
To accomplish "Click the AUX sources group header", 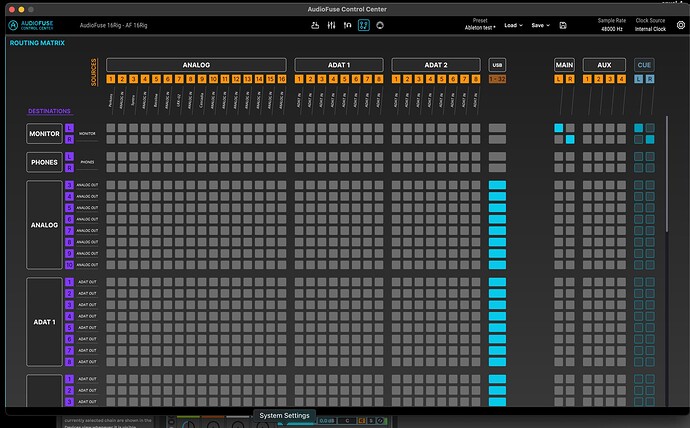I will point(604,65).
